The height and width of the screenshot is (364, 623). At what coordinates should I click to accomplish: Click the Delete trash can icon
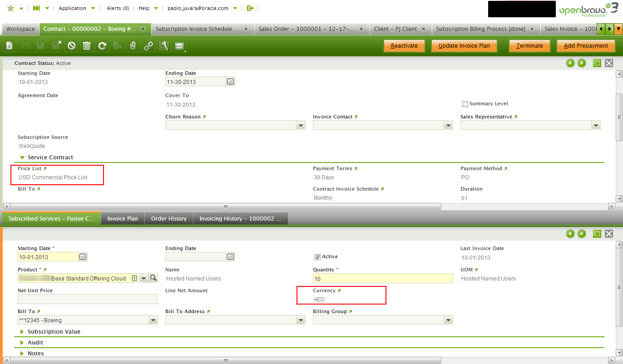click(x=87, y=46)
